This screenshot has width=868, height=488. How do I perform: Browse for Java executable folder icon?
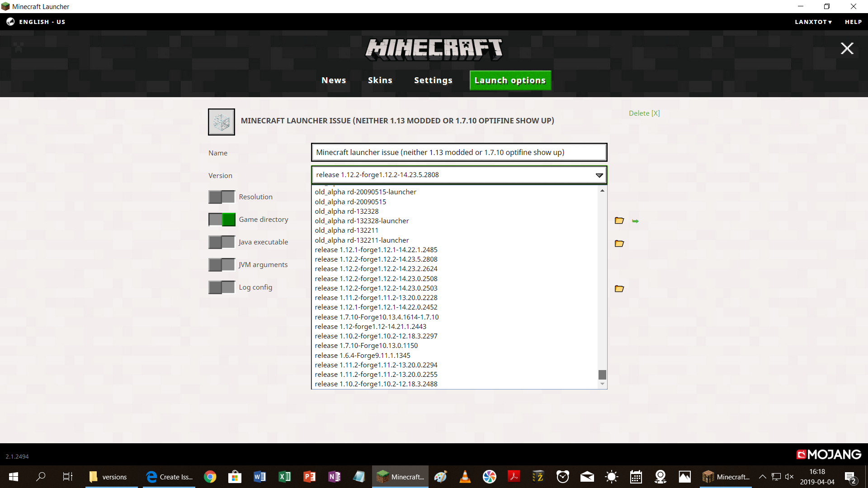pos(619,244)
